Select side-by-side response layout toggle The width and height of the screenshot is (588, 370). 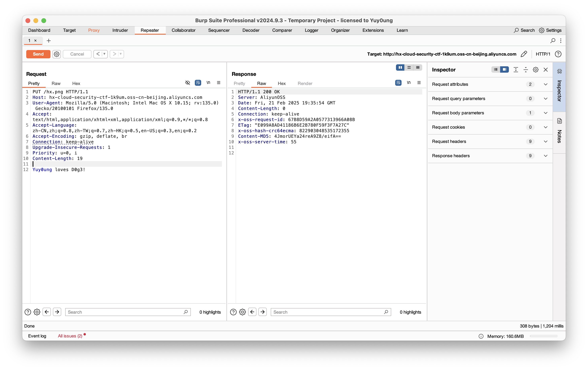pos(400,67)
